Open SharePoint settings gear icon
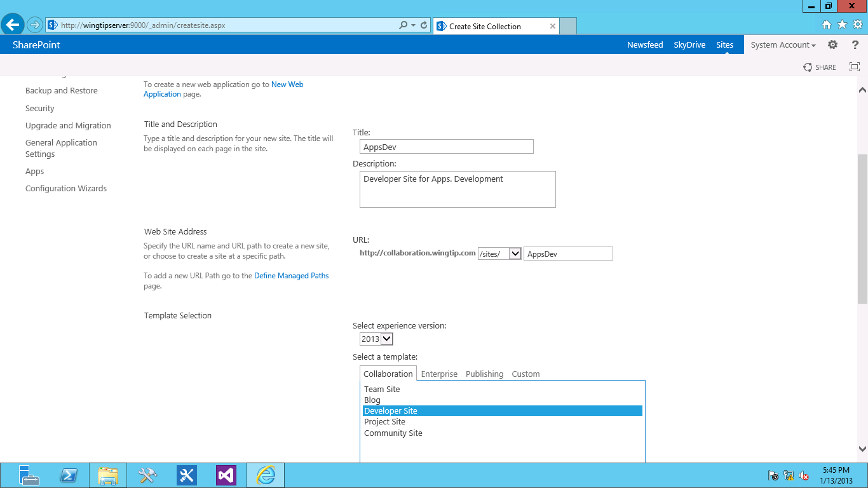The height and width of the screenshot is (488, 868). 832,44
